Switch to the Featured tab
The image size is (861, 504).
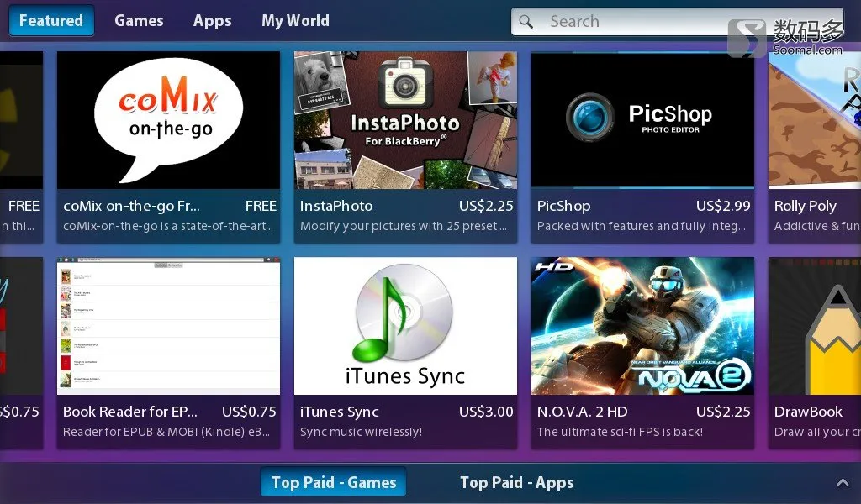coord(51,21)
